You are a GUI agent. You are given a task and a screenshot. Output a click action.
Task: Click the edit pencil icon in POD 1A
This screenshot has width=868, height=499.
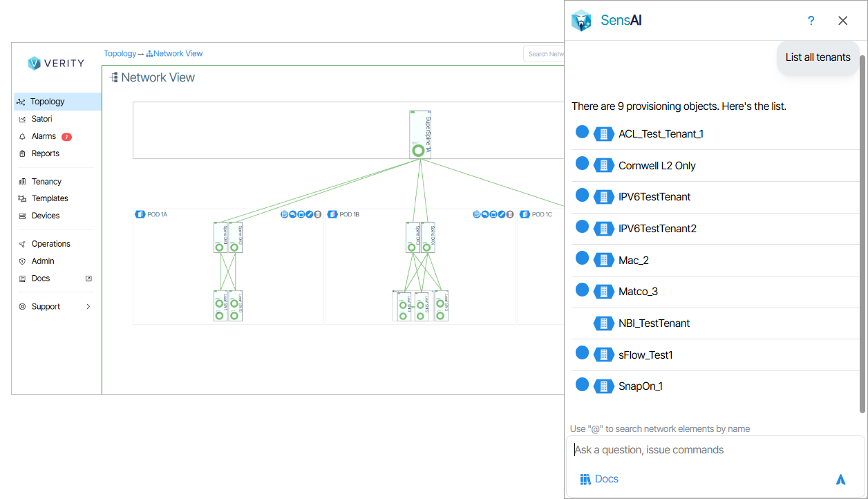(x=310, y=215)
